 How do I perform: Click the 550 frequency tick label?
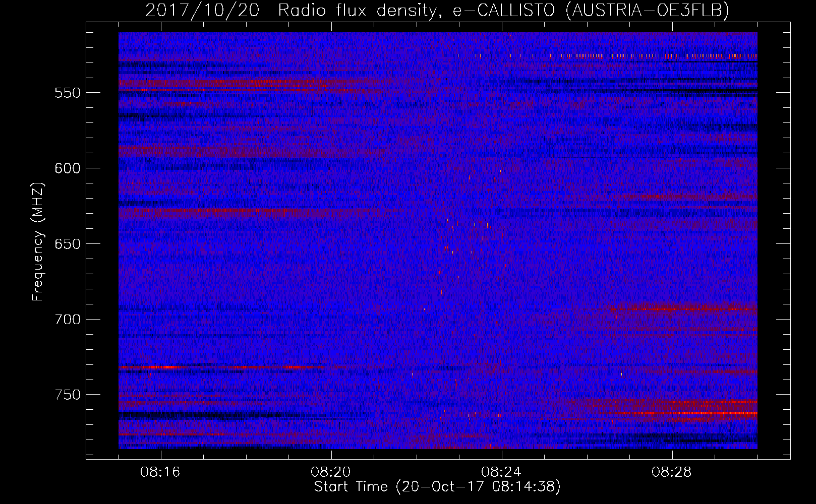[x=68, y=93]
